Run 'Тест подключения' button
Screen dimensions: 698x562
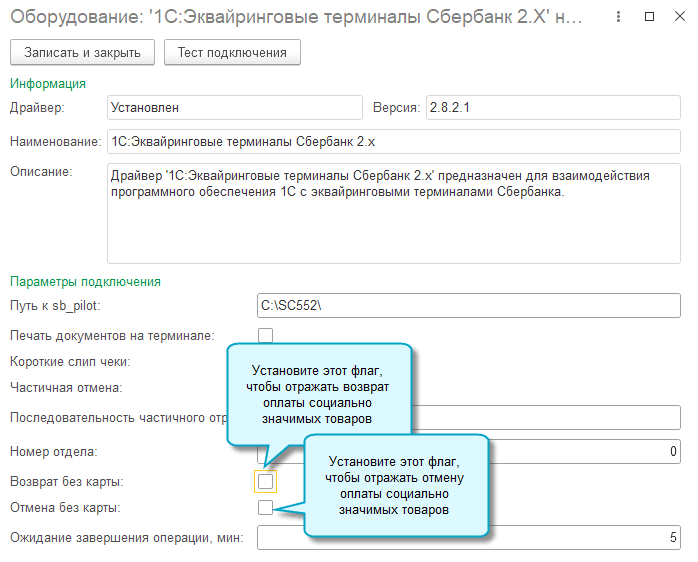pos(232,53)
